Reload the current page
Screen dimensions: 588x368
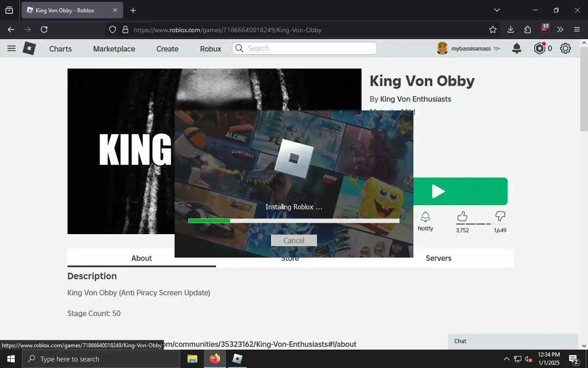[x=44, y=29]
